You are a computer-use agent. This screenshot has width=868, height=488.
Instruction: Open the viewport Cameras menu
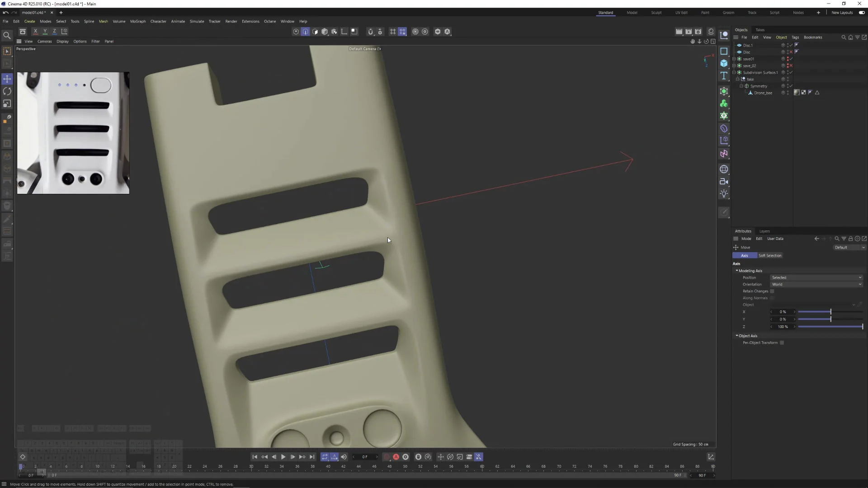coord(44,41)
